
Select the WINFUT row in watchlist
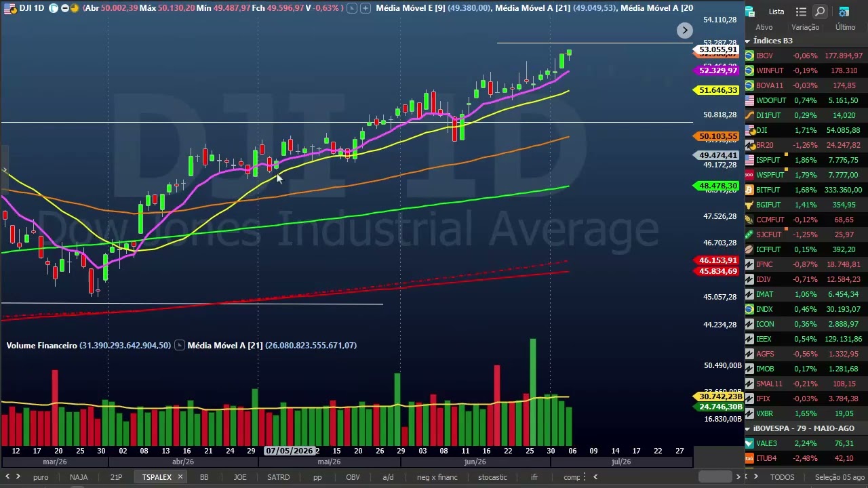point(806,70)
